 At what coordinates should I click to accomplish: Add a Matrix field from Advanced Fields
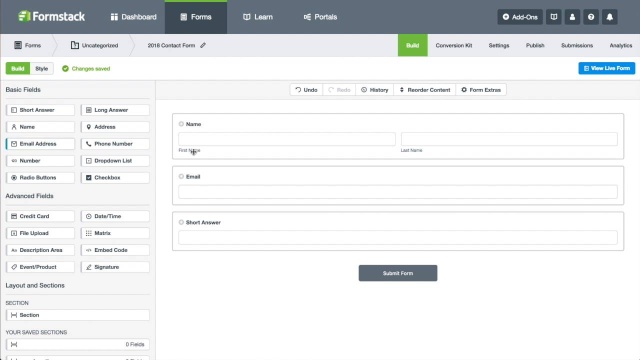(115, 233)
